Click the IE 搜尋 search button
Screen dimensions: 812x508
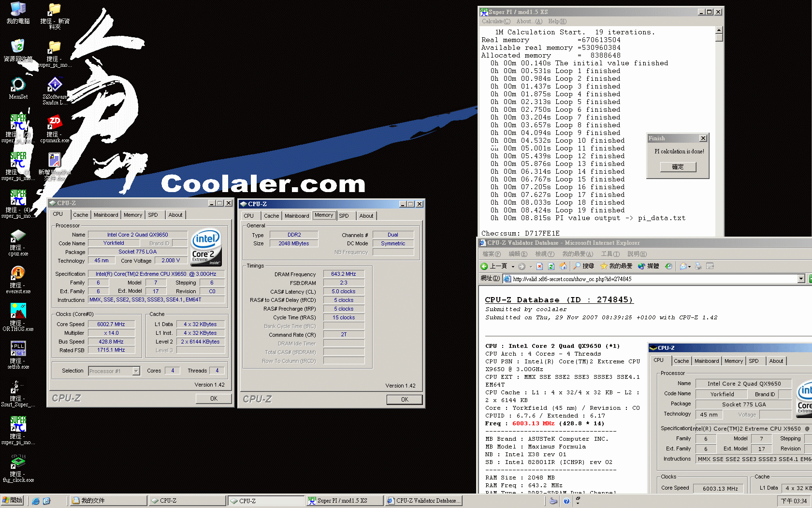584,266
